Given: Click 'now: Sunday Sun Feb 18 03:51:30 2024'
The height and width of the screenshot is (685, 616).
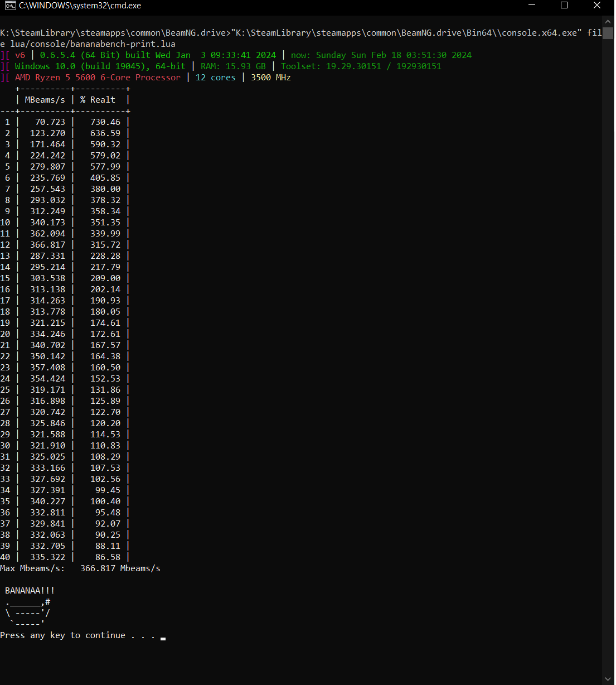Looking at the screenshot, I should click(381, 55).
